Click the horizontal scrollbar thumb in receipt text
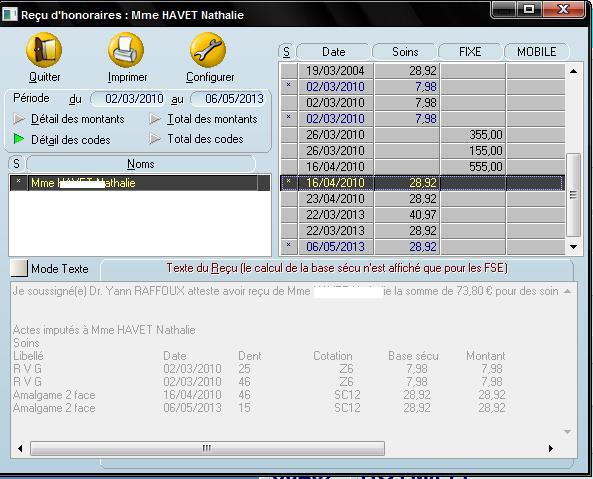 pos(207,448)
